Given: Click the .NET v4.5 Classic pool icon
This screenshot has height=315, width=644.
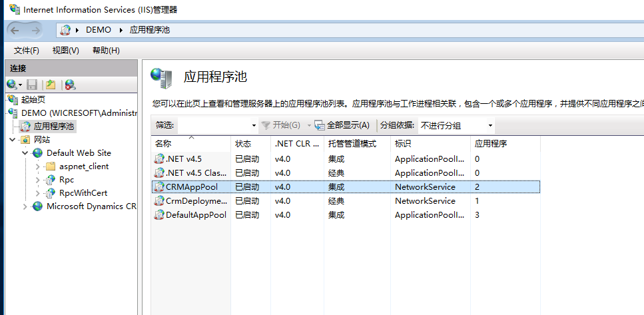Looking at the screenshot, I should tap(159, 173).
